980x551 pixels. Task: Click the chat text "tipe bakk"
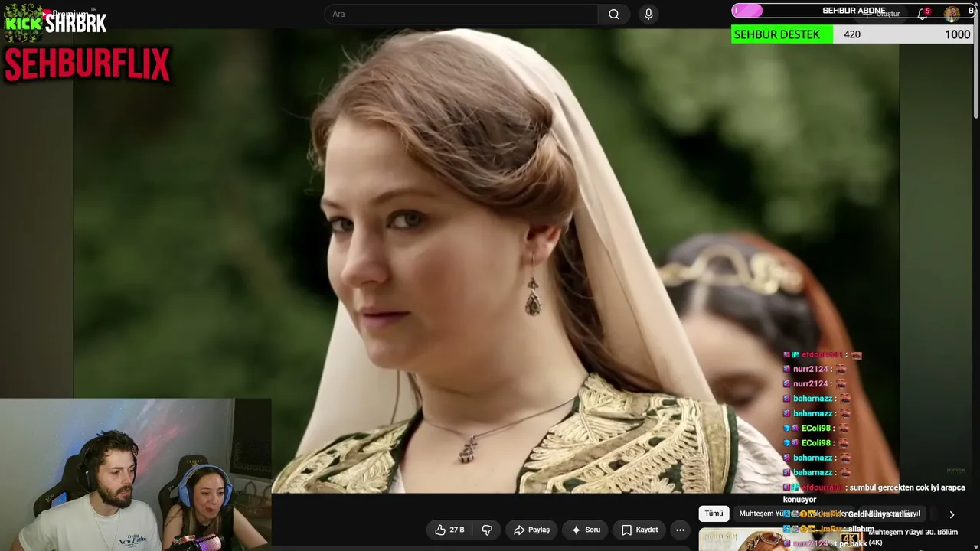[851, 543]
